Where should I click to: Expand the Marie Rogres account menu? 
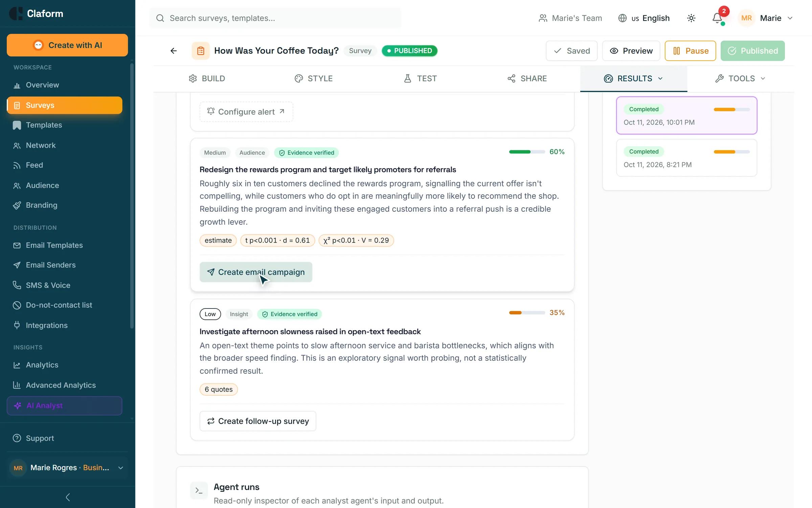[x=67, y=468]
